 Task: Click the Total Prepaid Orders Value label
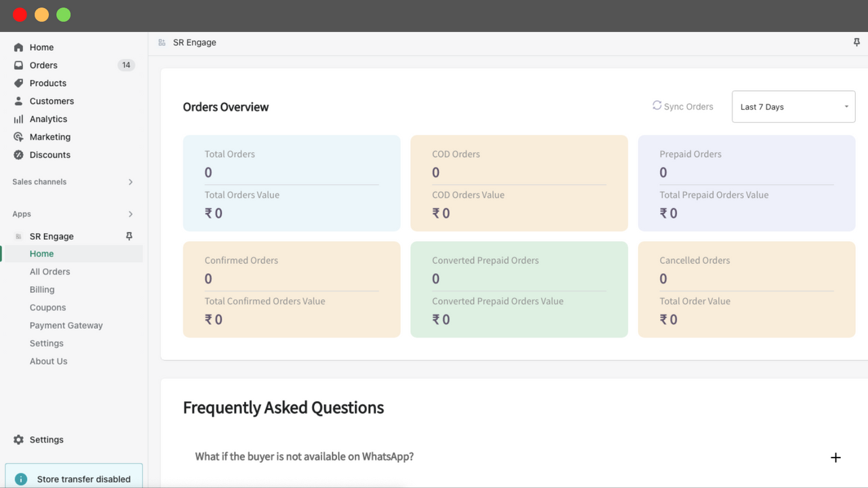coord(714,195)
